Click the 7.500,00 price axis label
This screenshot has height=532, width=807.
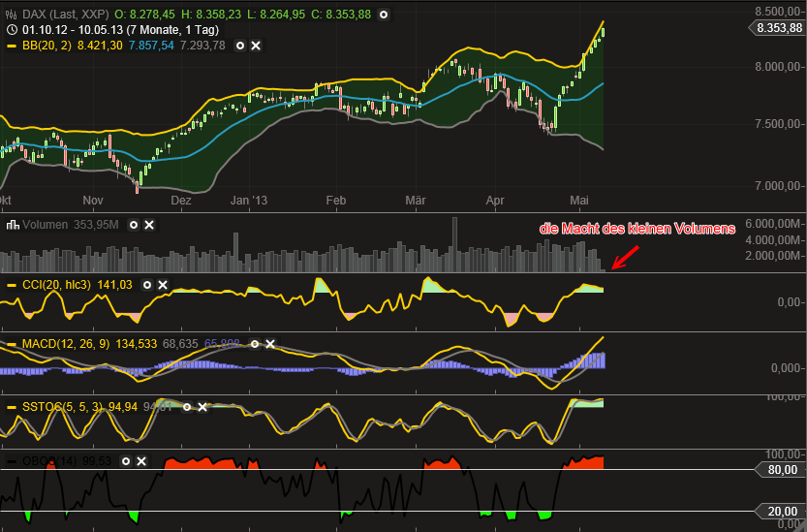pos(778,124)
